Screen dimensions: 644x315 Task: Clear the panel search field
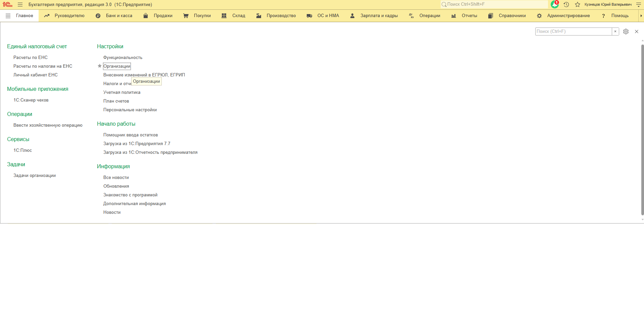coord(615,31)
